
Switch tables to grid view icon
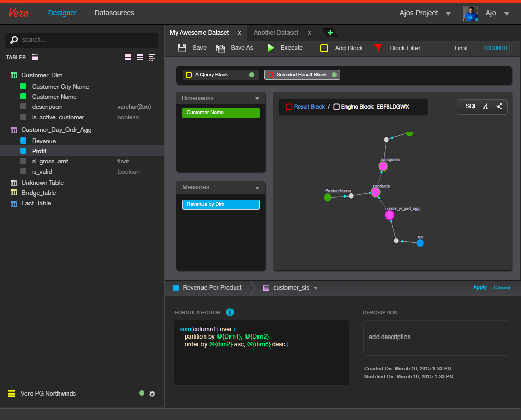[128, 58]
